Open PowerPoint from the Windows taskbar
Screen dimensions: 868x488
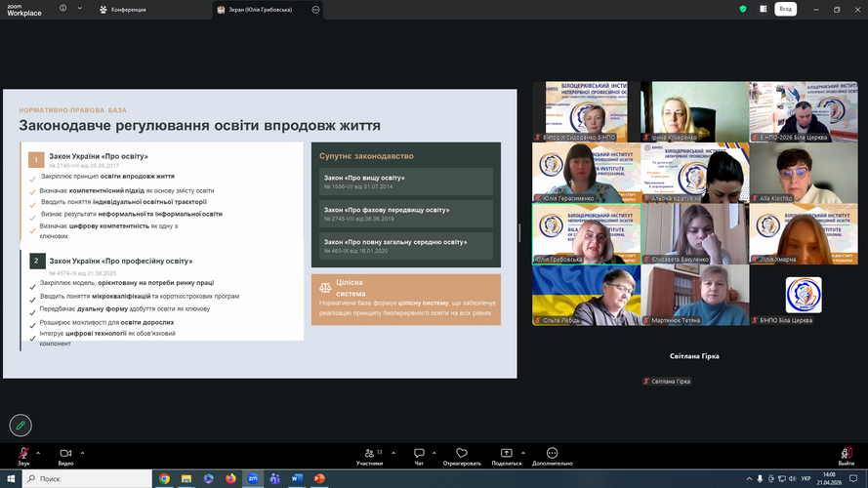coord(319,478)
